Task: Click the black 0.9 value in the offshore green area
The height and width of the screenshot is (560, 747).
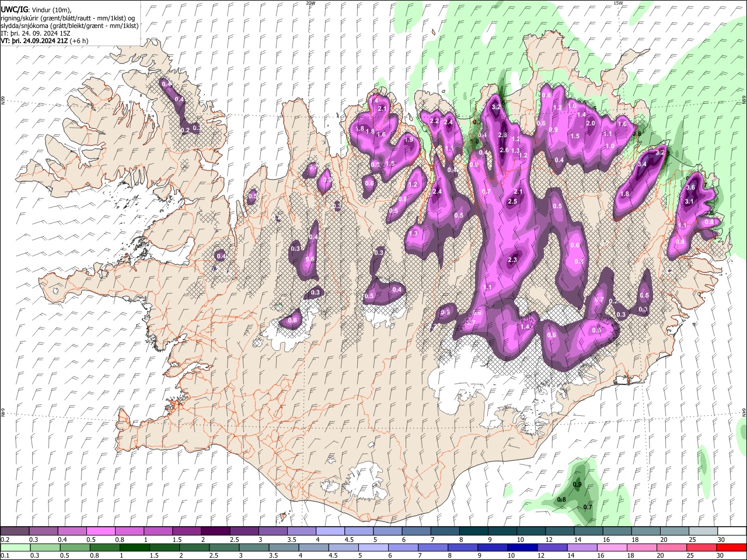Action: [x=577, y=485]
